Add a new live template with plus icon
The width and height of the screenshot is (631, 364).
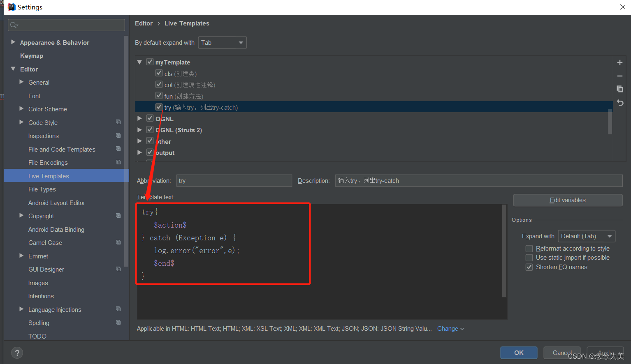pos(619,62)
